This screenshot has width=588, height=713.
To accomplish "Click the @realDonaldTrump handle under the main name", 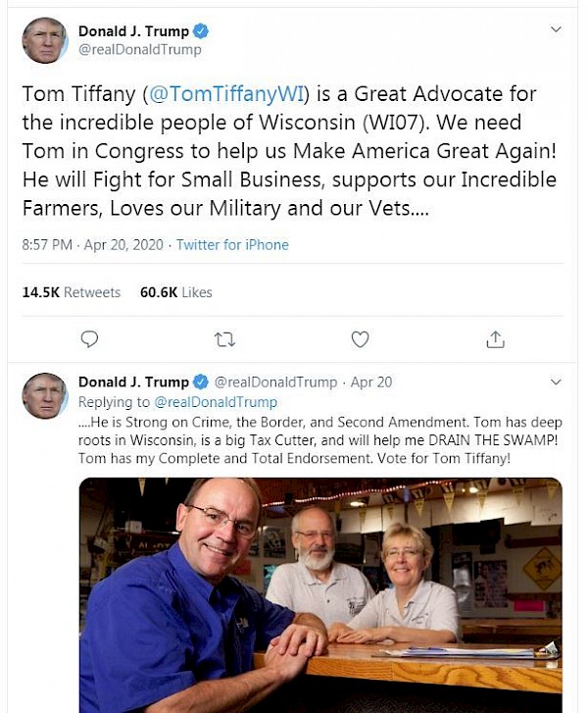I will click(140, 50).
